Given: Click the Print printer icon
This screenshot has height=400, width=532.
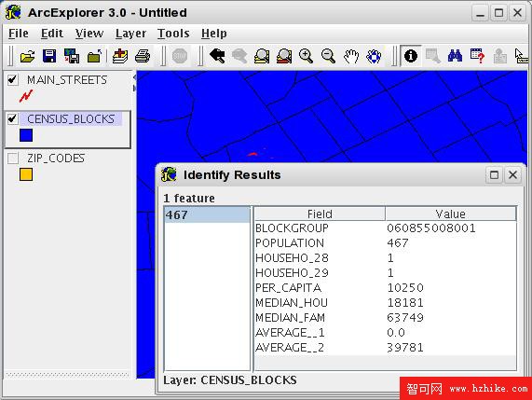Looking at the screenshot, I should [143, 56].
